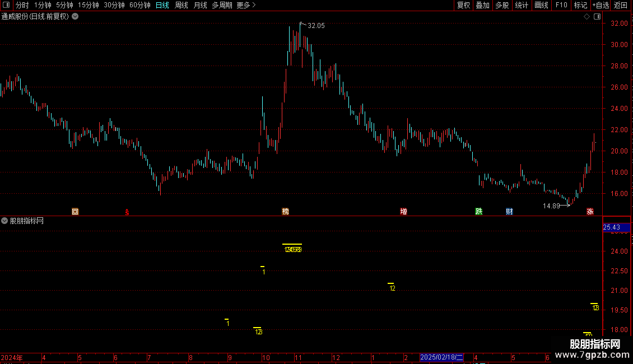
Task: Open dropdown beside 通威股份 chart title
Action: (x=75, y=17)
